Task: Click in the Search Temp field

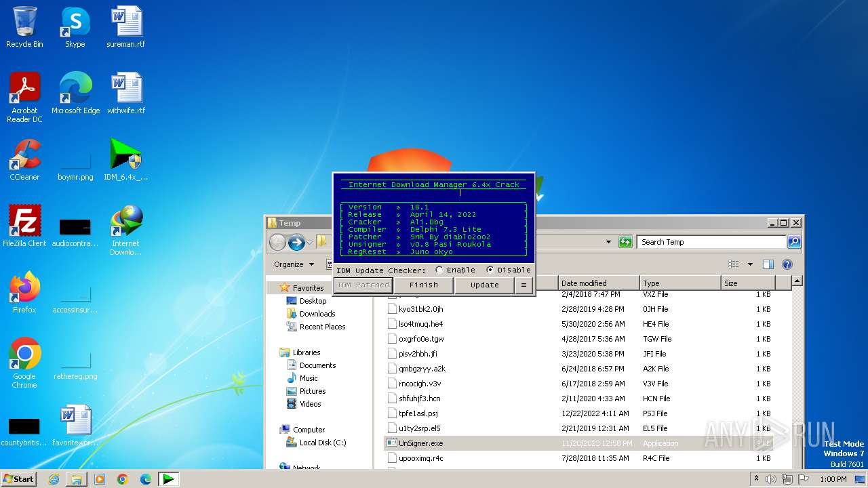Action: 712,242
